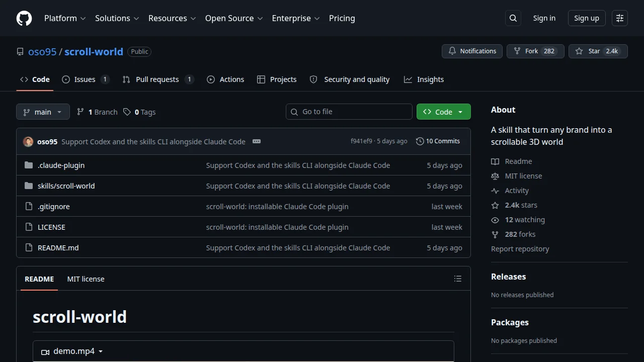View the 10 Commits history link
The image size is (644, 362).
(438, 141)
